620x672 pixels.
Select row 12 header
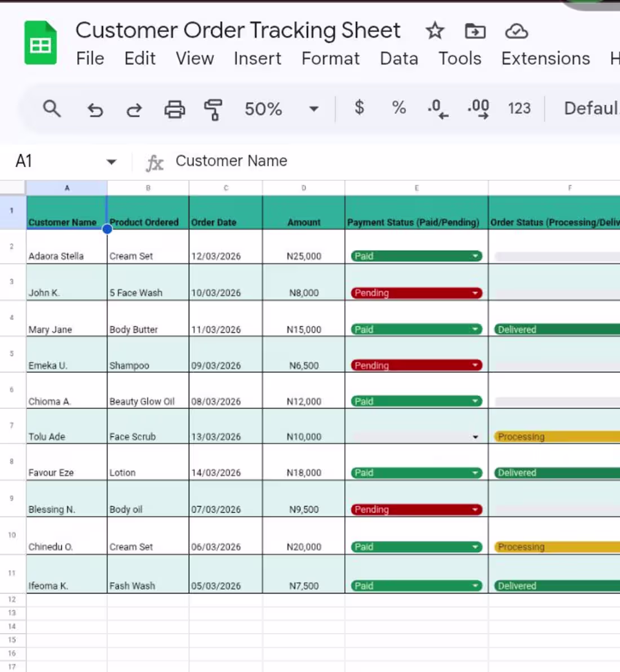click(x=12, y=599)
